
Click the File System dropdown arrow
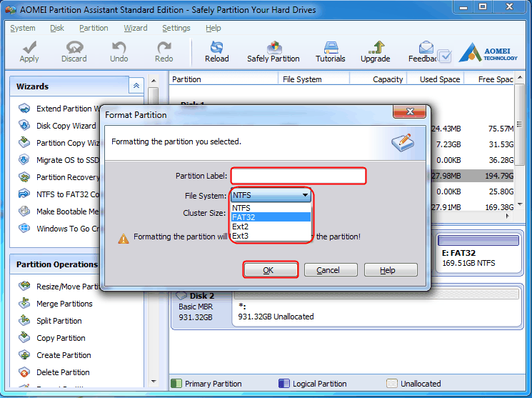click(305, 195)
